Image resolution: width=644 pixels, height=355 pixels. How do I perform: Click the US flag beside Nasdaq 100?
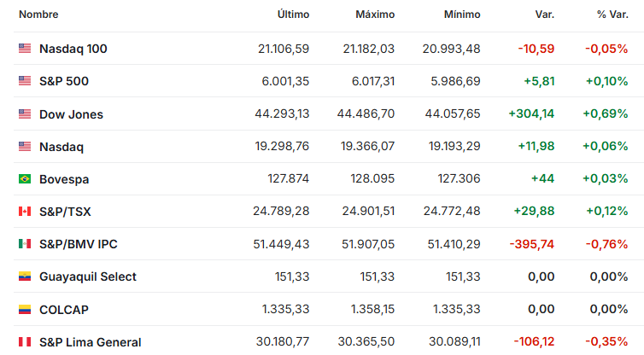(25, 49)
